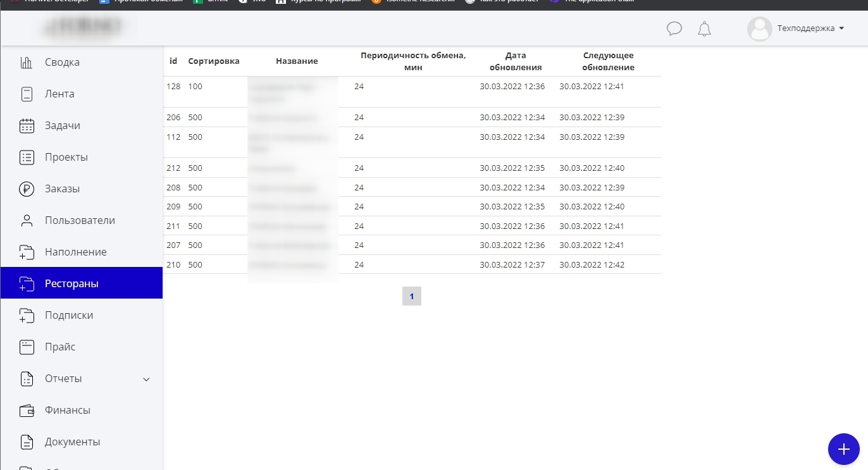868x470 pixels.
Task: Click the Лента feed icon
Action: click(x=27, y=94)
